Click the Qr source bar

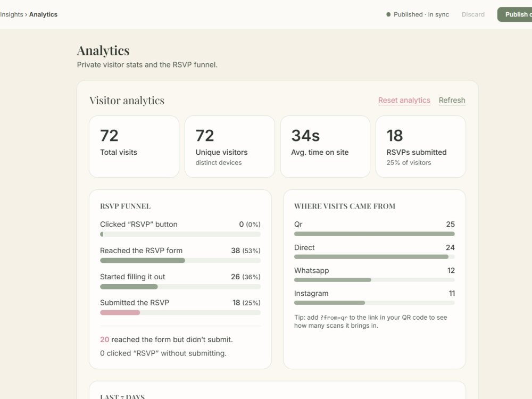374,234
